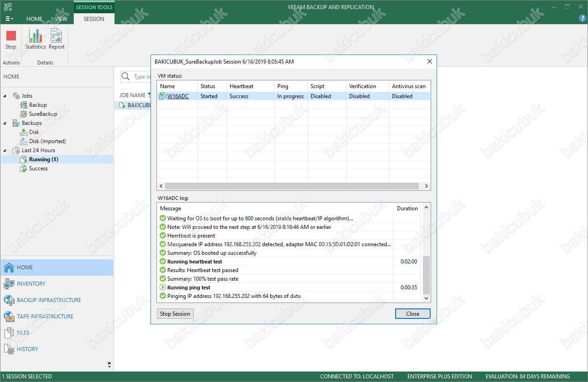Click the VM status scrollbar right arrow
588x382 pixels.
click(x=426, y=186)
